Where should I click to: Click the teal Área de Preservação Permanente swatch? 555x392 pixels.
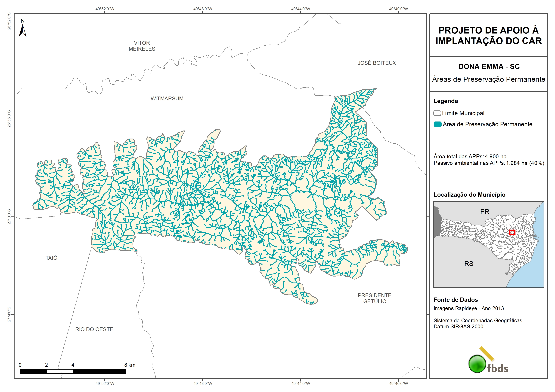coord(437,124)
